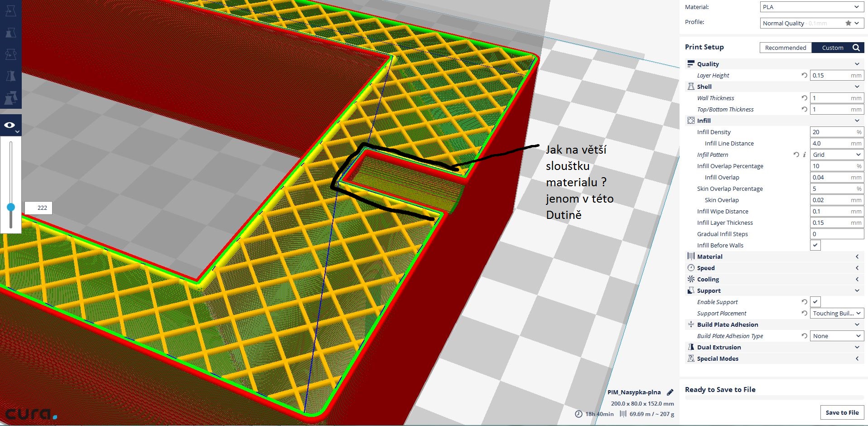Open the Material dropdown showing PLA
The image size is (868, 426).
[x=811, y=7]
